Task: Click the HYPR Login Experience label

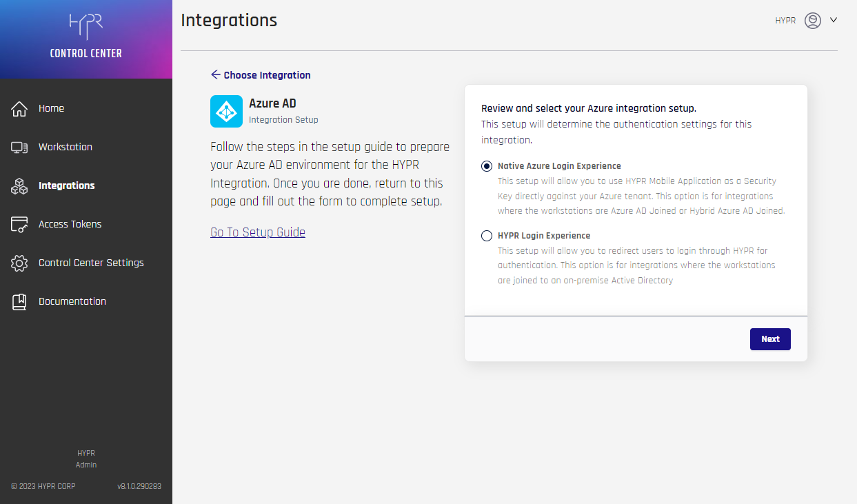Action: coord(544,236)
